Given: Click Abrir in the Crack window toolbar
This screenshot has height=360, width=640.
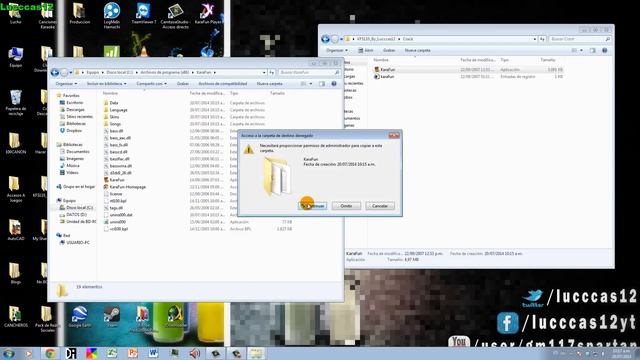Looking at the screenshot, I should tap(366, 50).
